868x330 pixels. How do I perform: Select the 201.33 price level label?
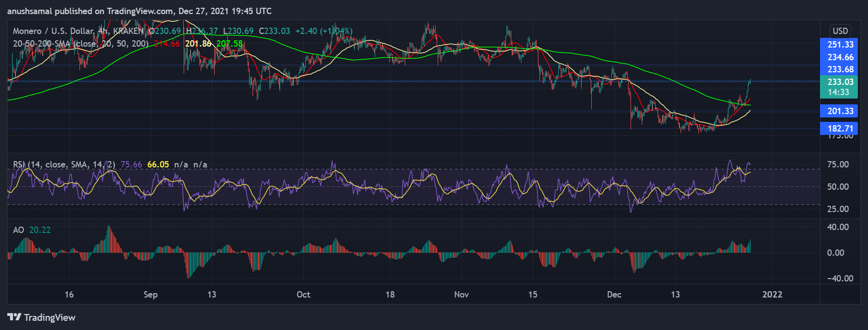(x=840, y=111)
